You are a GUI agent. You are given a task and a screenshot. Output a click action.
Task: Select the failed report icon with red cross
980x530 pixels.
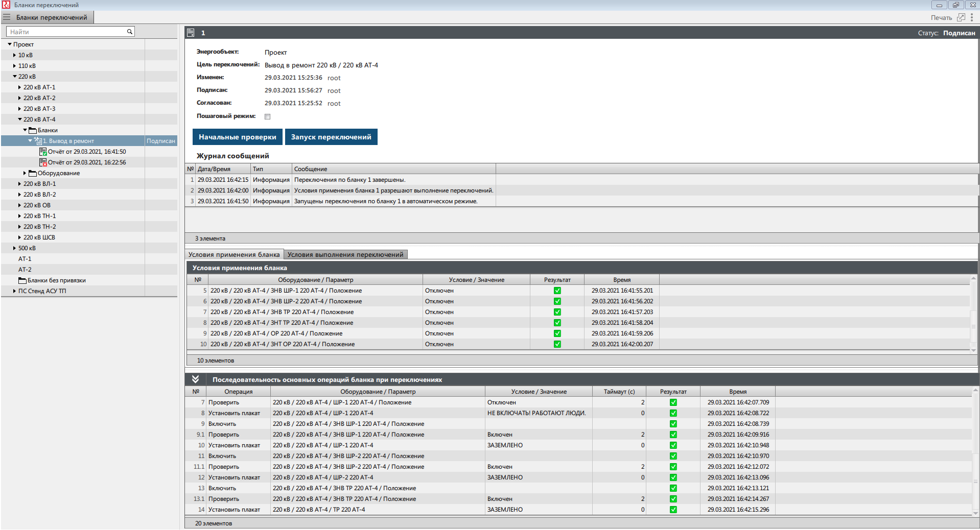point(43,162)
